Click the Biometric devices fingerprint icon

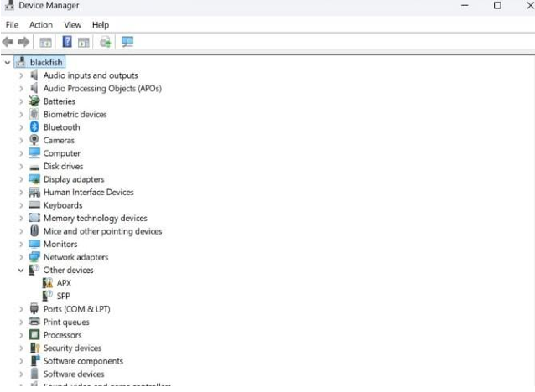(x=34, y=114)
